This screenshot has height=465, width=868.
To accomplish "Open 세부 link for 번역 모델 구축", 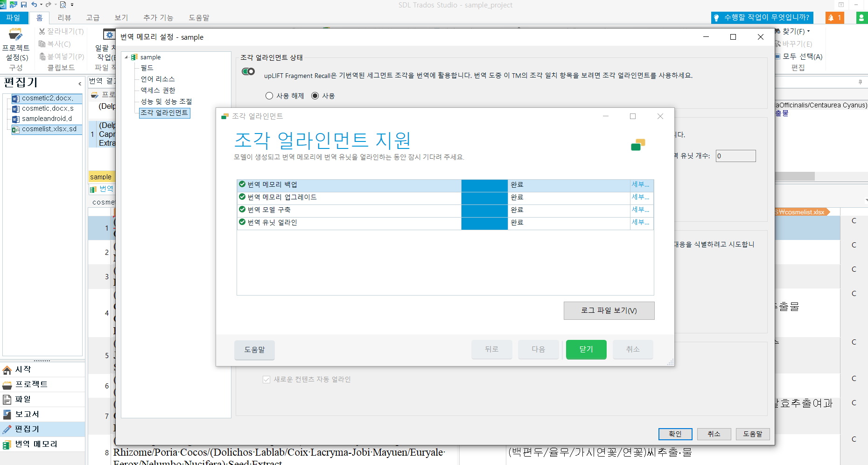I will (640, 210).
